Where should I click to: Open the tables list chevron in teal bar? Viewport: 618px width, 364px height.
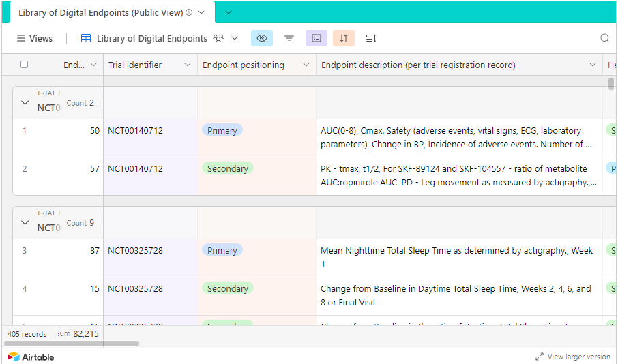point(229,12)
